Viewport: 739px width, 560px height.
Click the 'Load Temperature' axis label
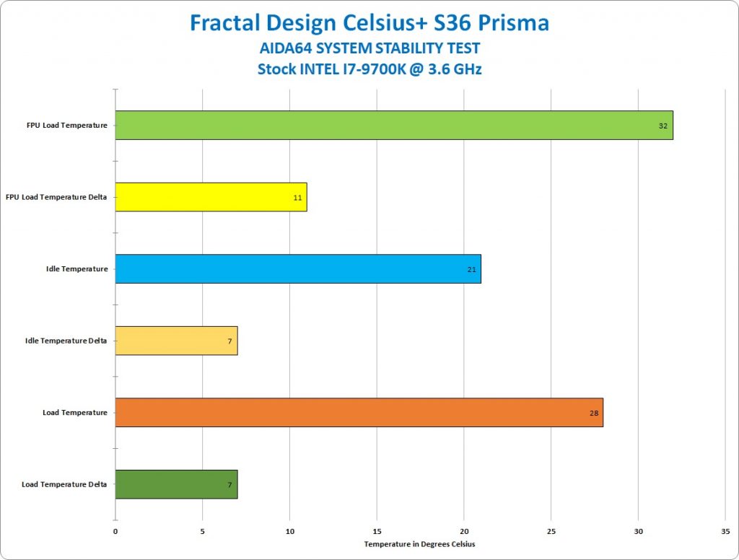(x=75, y=413)
